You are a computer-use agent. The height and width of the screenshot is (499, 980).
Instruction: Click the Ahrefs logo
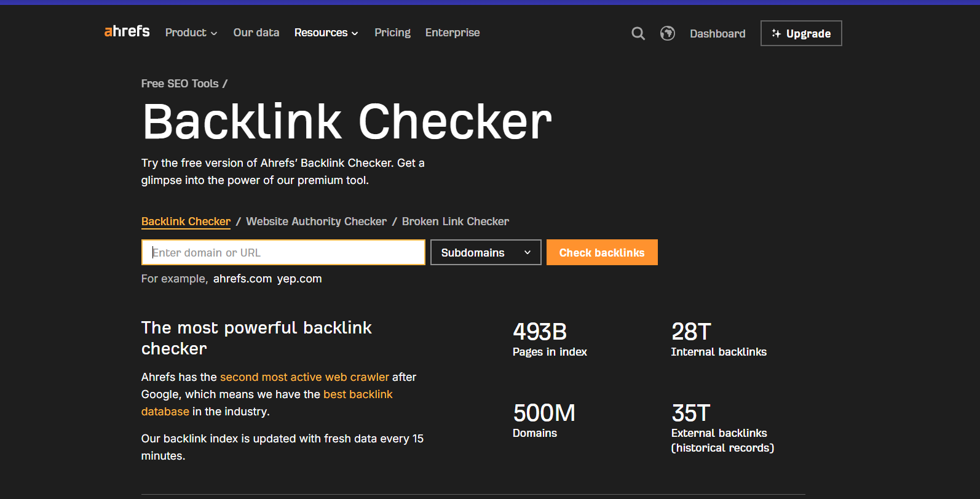click(127, 31)
